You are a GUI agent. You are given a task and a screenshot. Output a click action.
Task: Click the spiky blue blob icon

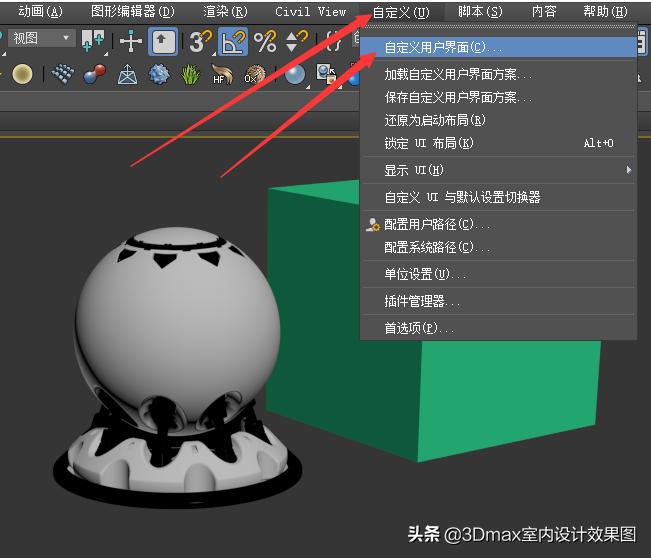159,75
